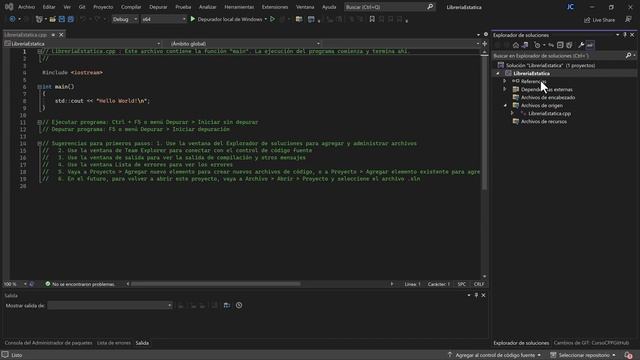640x360 pixels.
Task: Open the Mostrar salida de dropdown
Action: [x=110, y=305]
